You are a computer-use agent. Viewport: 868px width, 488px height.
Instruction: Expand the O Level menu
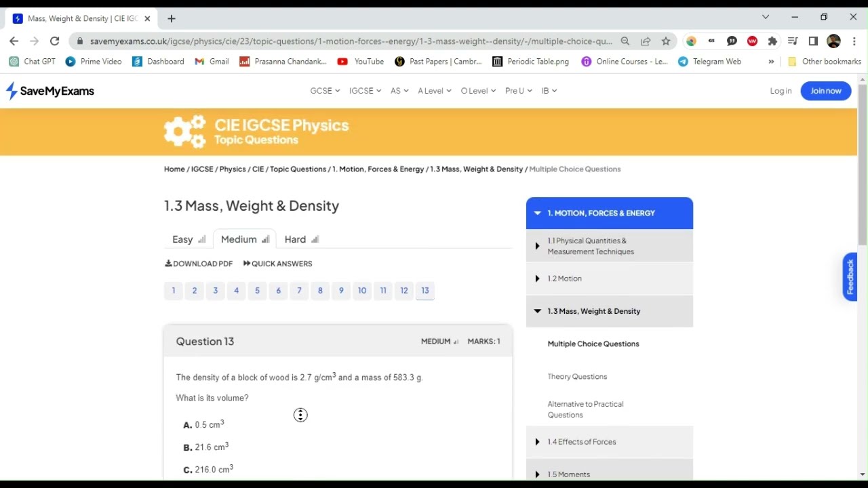(x=478, y=91)
